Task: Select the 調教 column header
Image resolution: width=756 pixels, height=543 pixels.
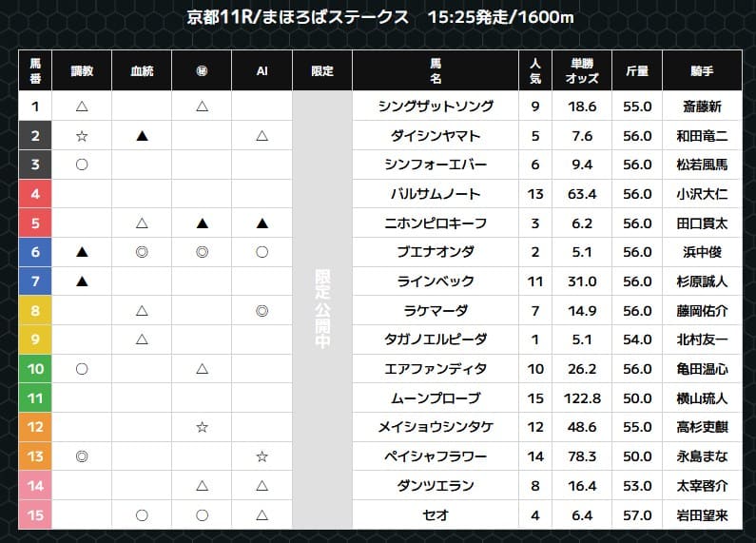Action: pyautogui.click(x=82, y=70)
